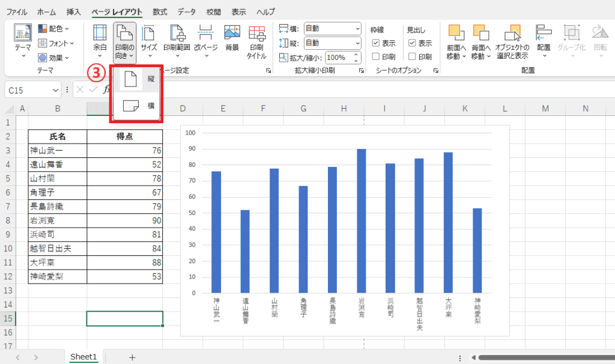Click the 印刷の向き orientation button
The height and width of the screenshot is (364, 615).
pos(125,43)
